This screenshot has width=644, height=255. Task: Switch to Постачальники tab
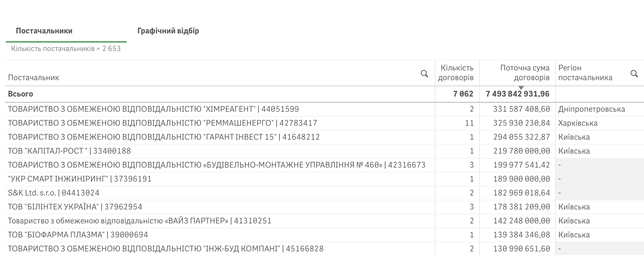pos(44,31)
